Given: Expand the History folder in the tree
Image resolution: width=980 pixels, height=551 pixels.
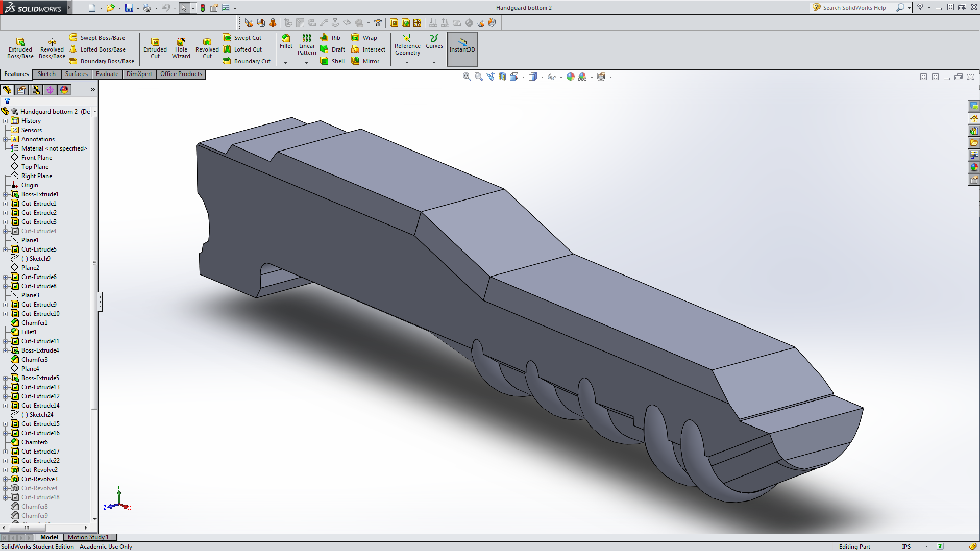Looking at the screenshot, I should 6,121.
